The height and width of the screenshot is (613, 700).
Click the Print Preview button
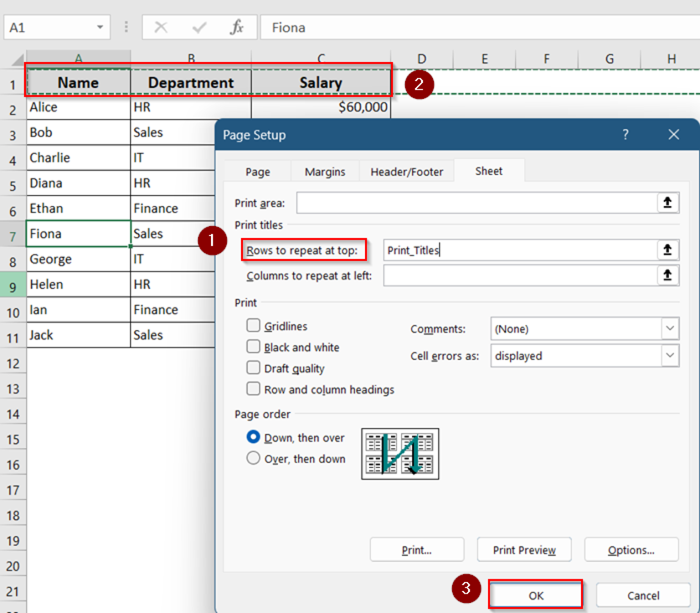point(524,550)
